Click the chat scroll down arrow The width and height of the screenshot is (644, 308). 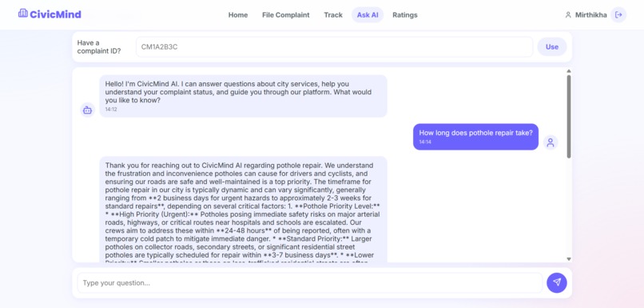click(x=569, y=258)
